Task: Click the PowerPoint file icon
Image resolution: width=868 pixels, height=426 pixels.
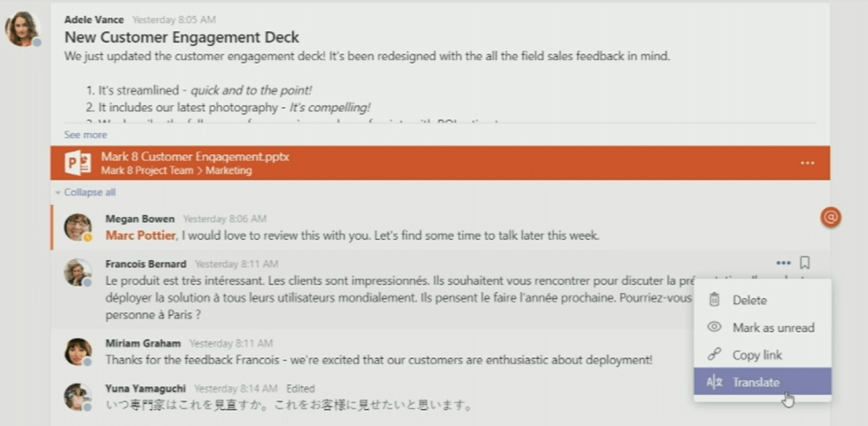Action: pyautogui.click(x=78, y=163)
